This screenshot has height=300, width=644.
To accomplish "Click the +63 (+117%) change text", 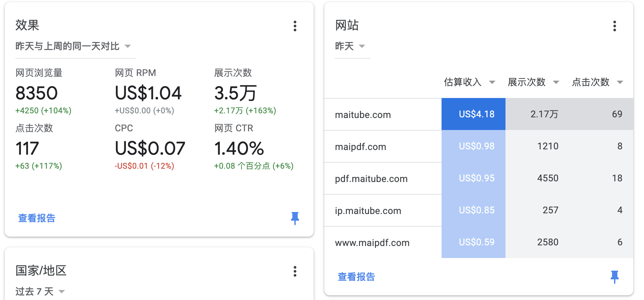I will 39,166.
